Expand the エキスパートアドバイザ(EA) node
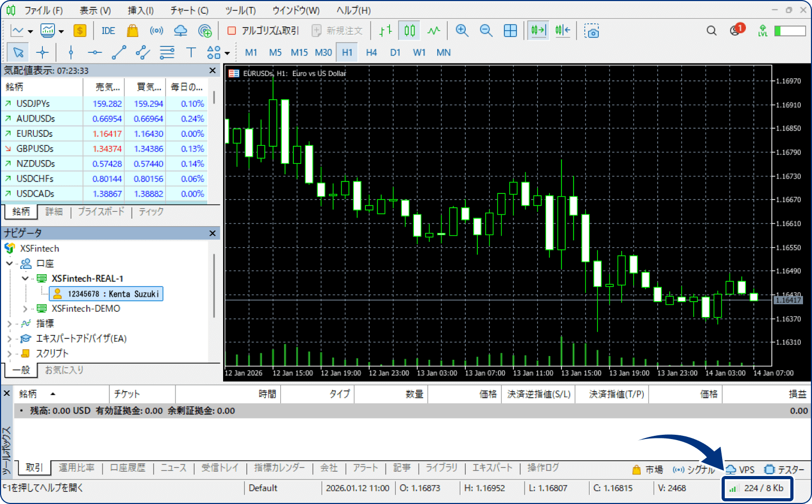The image size is (812, 504). pyautogui.click(x=10, y=339)
